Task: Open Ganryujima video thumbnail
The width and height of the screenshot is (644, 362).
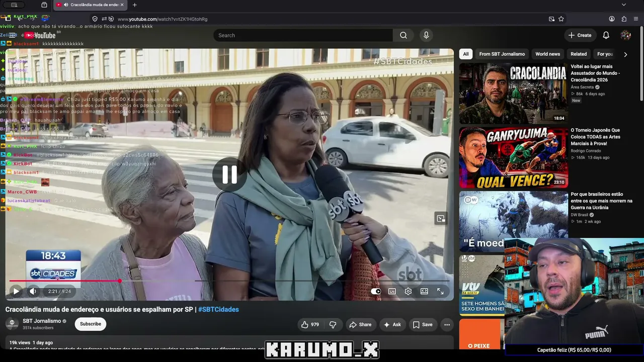Action: click(513, 157)
